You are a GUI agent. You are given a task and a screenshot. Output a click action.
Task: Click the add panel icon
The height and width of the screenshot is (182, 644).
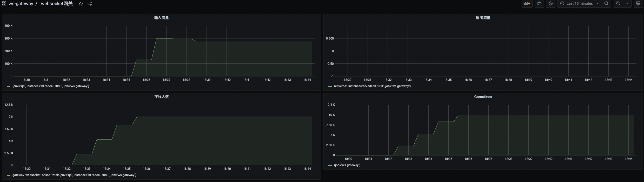[x=527, y=3]
